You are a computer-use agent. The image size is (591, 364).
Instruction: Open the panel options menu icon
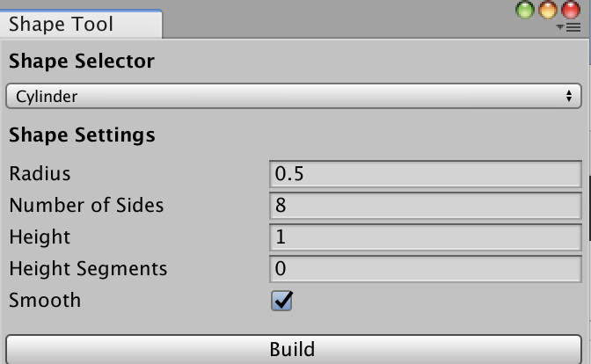[568, 27]
